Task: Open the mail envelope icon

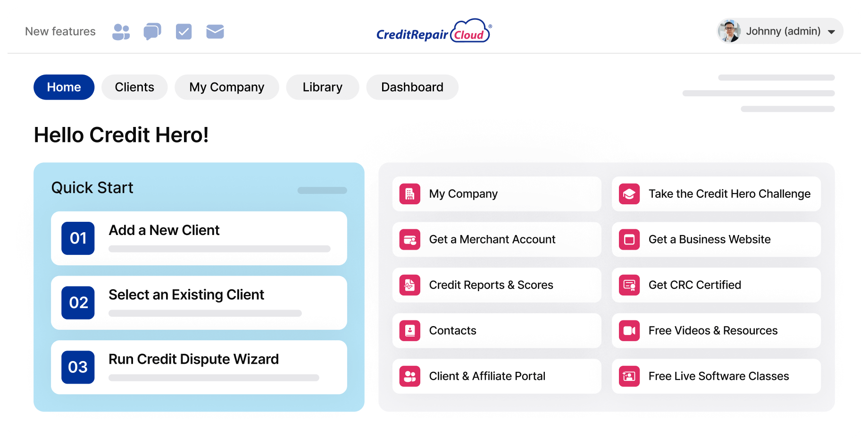Action: (215, 32)
